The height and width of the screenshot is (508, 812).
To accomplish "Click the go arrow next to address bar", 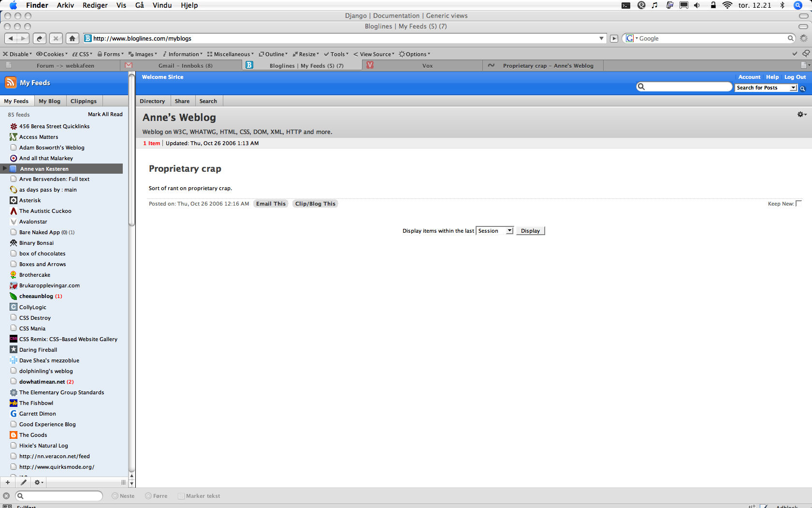I will (x=614, y=38).
